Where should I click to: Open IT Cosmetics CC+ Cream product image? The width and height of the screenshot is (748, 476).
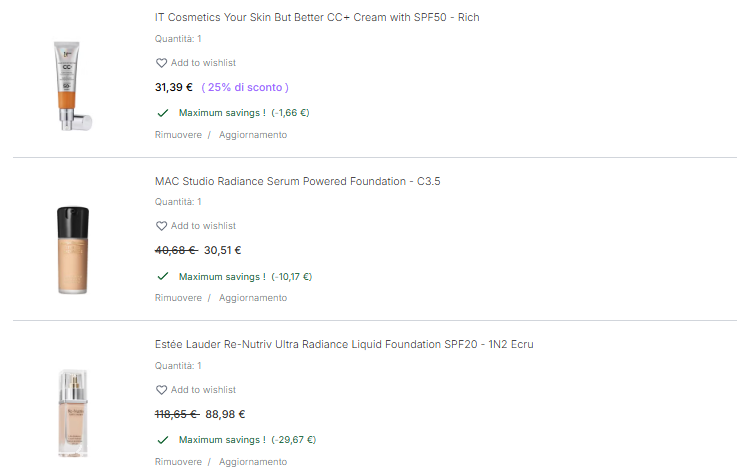pyautogui.click(x=74, y=85)
